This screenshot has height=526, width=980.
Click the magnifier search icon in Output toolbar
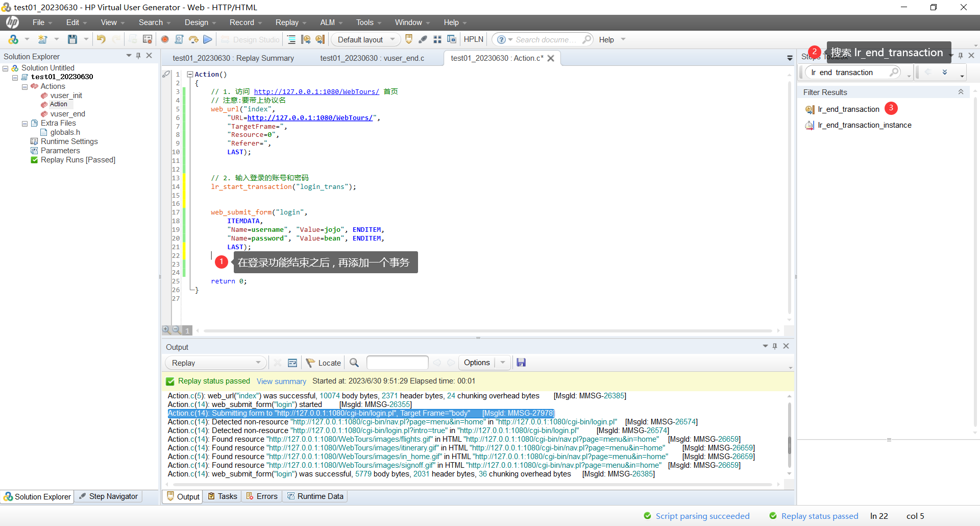[354, 363]
